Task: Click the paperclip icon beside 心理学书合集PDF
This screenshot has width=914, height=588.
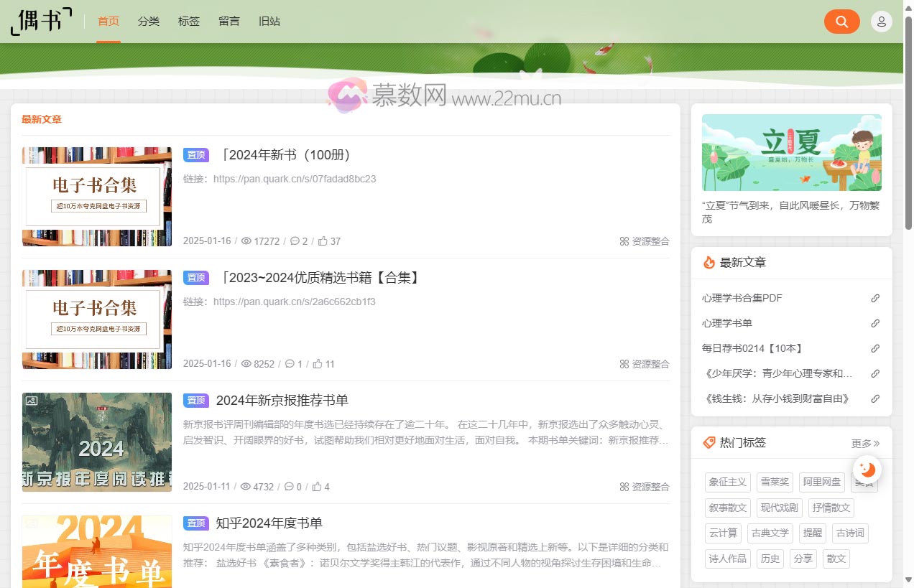Action: tap(874, 297)
